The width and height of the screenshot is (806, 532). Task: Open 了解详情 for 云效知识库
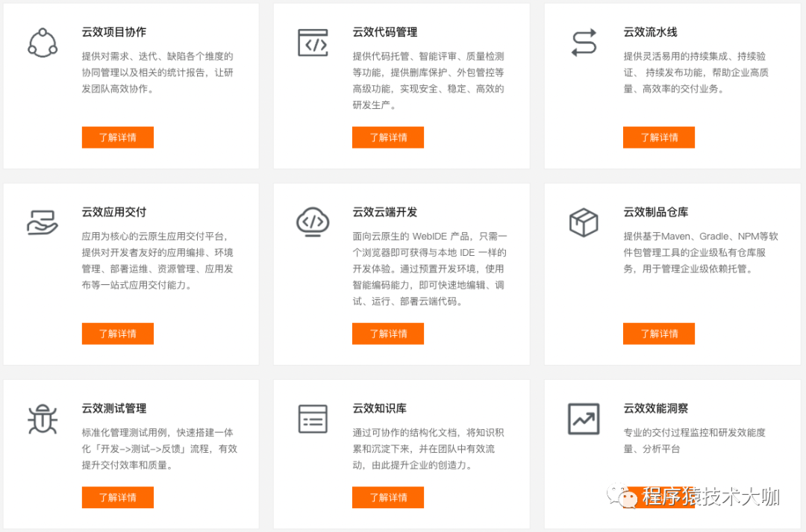coord(388,497)
